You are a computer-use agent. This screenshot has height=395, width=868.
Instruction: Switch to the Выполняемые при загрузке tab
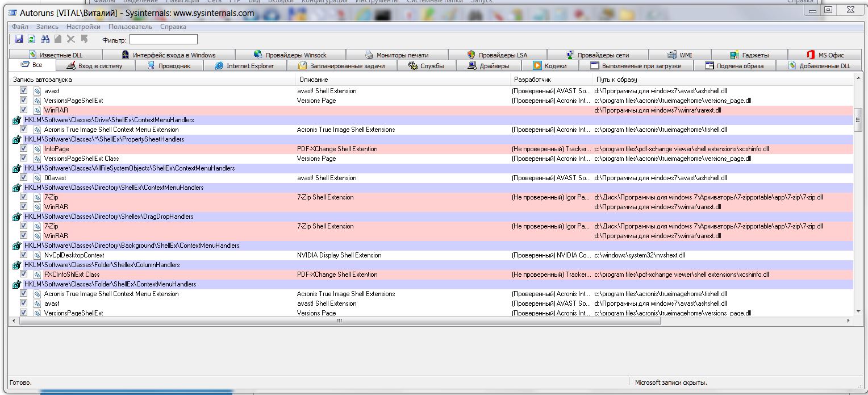tap(635, 66)
